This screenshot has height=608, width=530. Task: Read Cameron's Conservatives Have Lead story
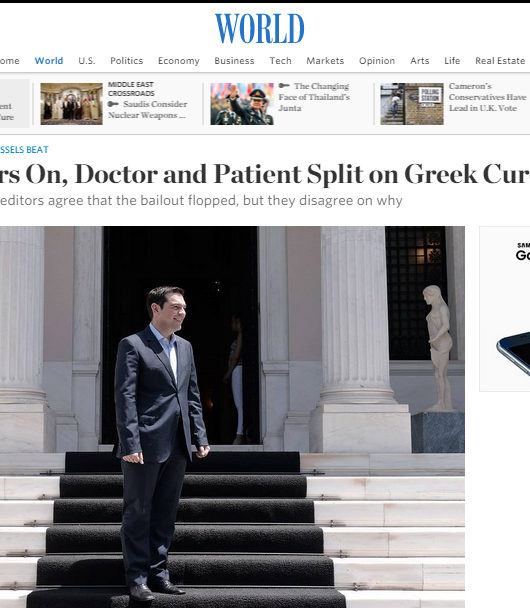click(487, 97)
